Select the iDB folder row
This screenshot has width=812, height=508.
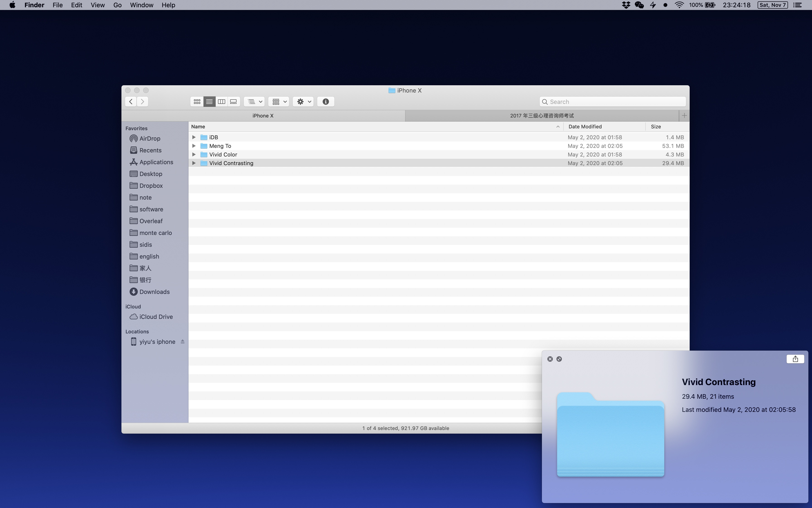[439, 137]
